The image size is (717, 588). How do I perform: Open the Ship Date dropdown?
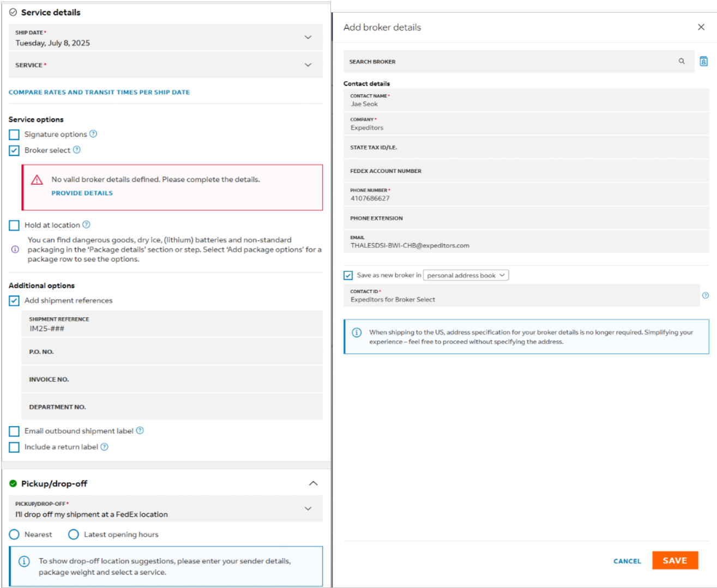click(308, 38)
